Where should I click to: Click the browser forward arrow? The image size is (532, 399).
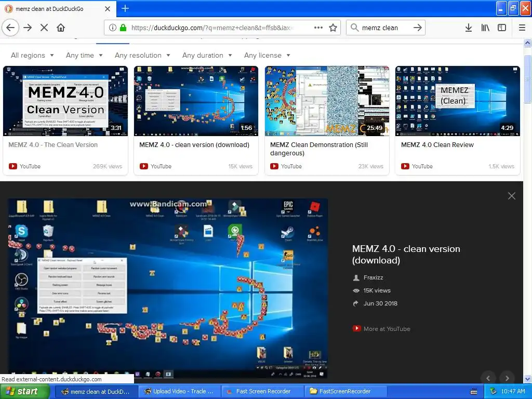click(x=28, y=28)
